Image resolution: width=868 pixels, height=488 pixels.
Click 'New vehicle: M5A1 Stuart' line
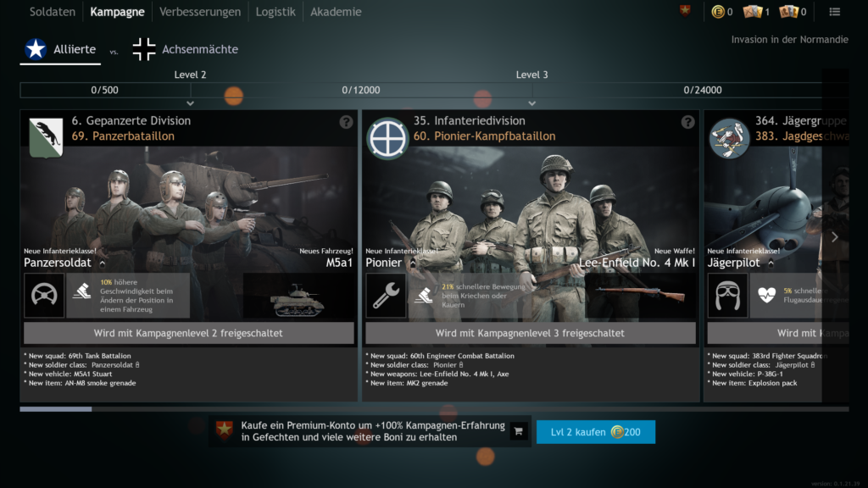pyautogui.click(x=68, y=374)
